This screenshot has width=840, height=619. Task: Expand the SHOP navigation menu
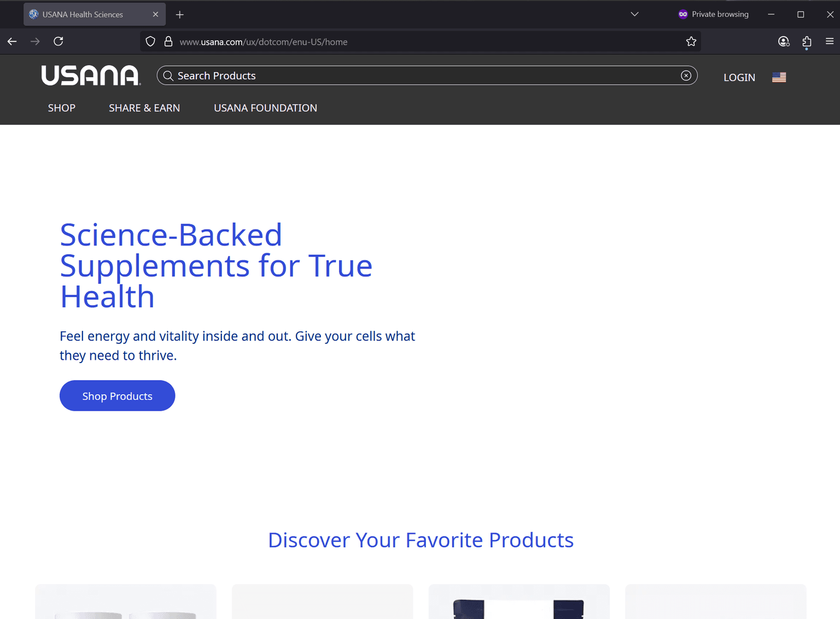tap(61, 108)
